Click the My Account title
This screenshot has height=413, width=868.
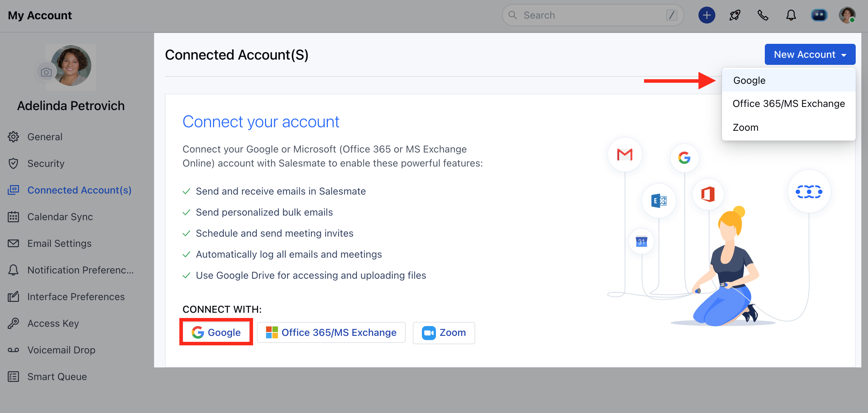pos(40,15)
